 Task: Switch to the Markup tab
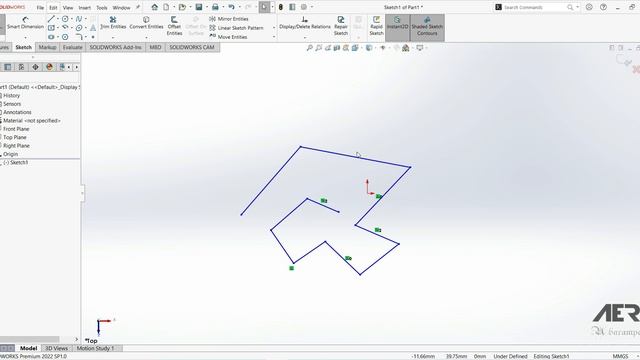pos(47,47)
